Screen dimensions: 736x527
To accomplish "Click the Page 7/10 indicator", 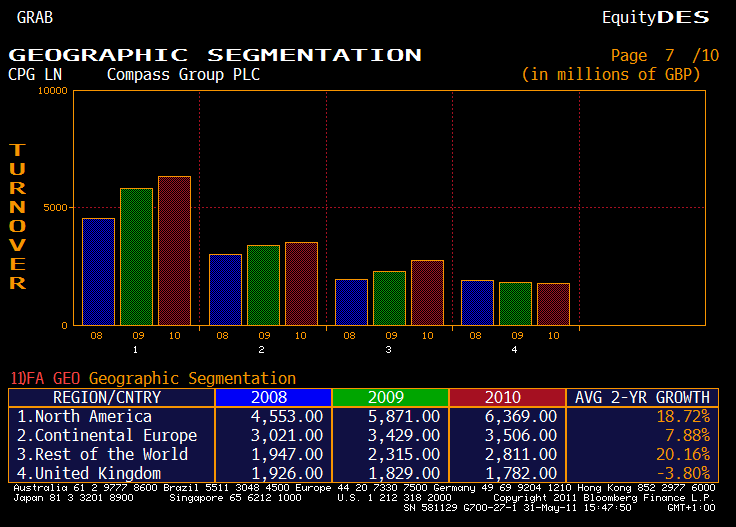I will [664, 56].
